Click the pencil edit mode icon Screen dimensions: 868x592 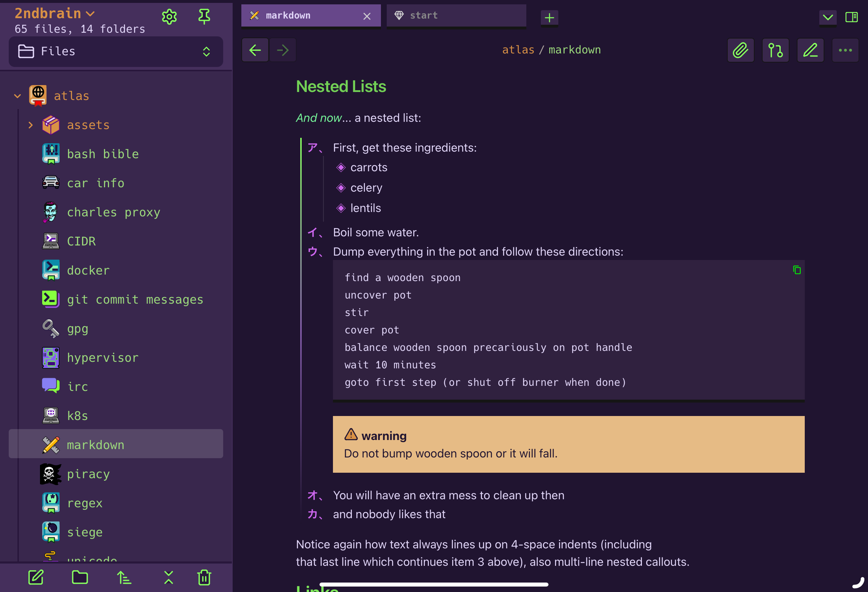(x=810, y=50)
